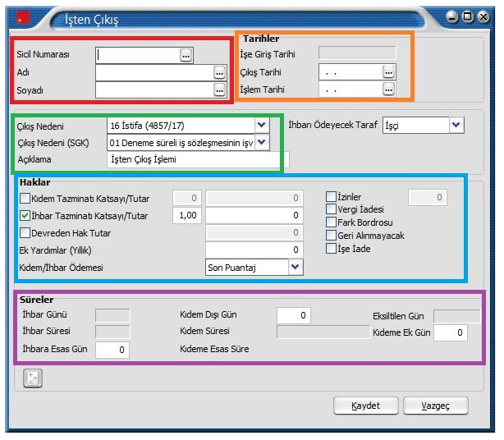Image resolution: width=504 pixels, height=440 pixels.
Task: Click the Ek Yardımlar (Yıllık) amount field
Action: point(254,250)
